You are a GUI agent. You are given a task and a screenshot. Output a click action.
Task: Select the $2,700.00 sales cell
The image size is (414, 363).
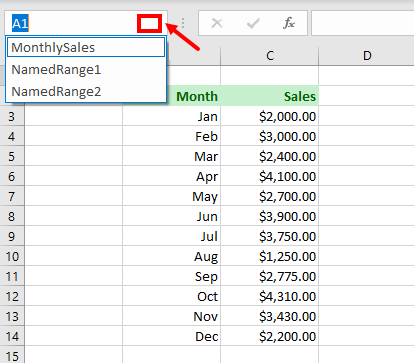270,196
